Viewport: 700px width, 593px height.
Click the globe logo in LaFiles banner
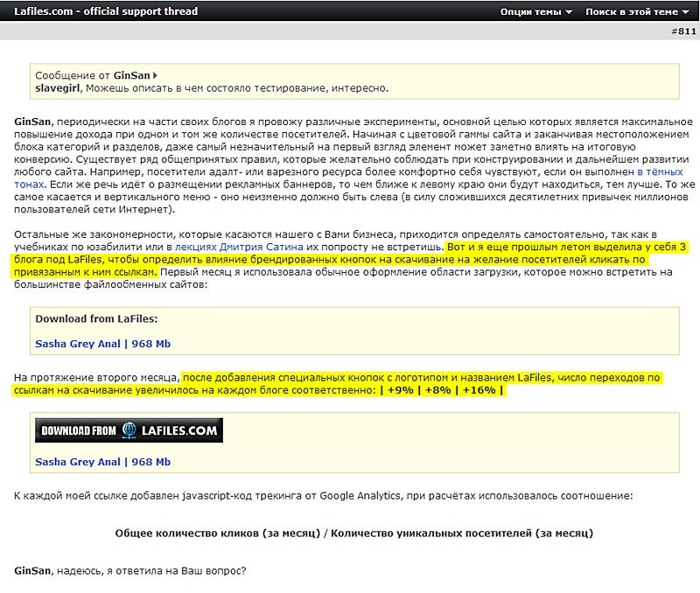click(x=129, y=430)
